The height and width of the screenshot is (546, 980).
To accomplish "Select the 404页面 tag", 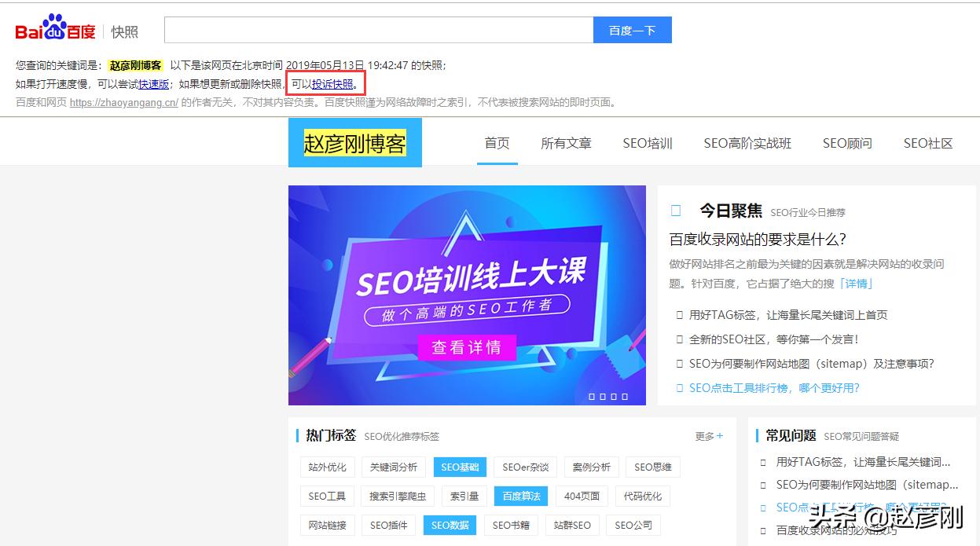I will point(581,496).
